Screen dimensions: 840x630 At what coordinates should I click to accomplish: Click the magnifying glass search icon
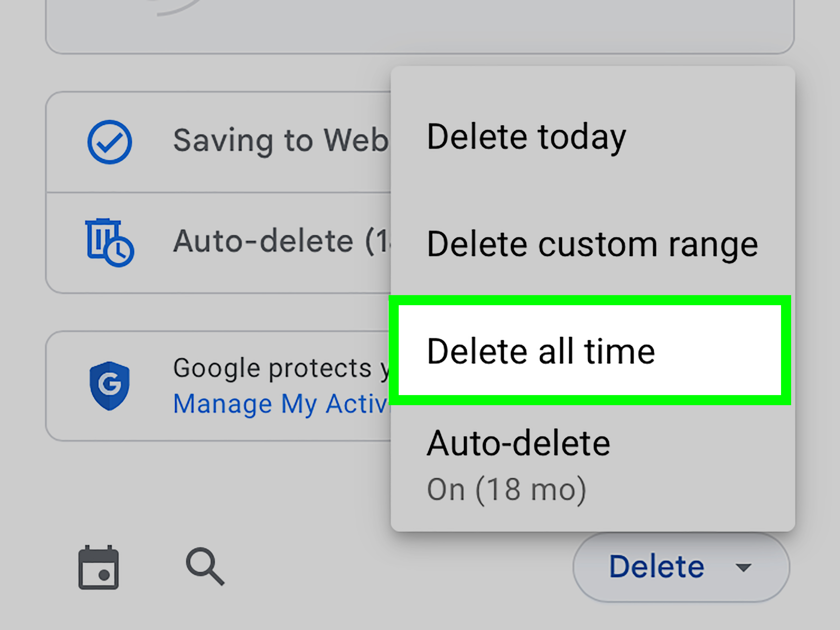coord(205,567)
